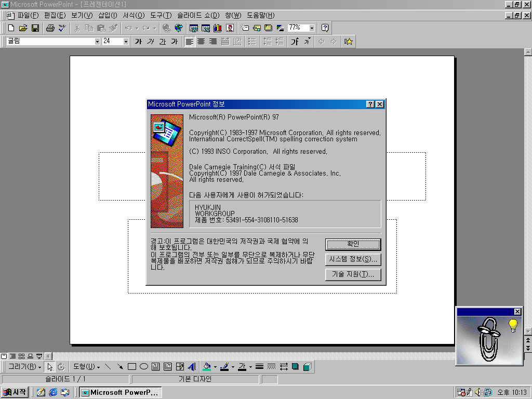532x399 pixels.
Task: Click the Shadow effect icon
Action: 295,367
